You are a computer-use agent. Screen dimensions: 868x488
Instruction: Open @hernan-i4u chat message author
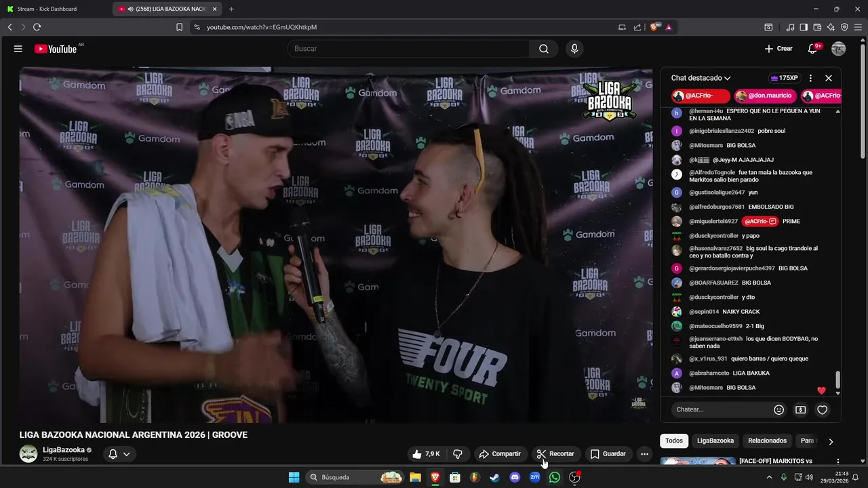pyautogui.click(x=706, y=110)
